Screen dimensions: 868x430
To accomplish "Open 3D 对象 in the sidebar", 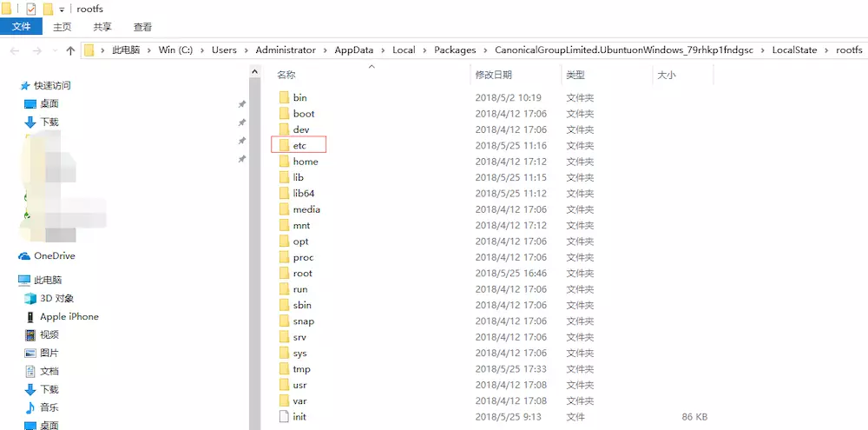I will click(x=56, y=298).
